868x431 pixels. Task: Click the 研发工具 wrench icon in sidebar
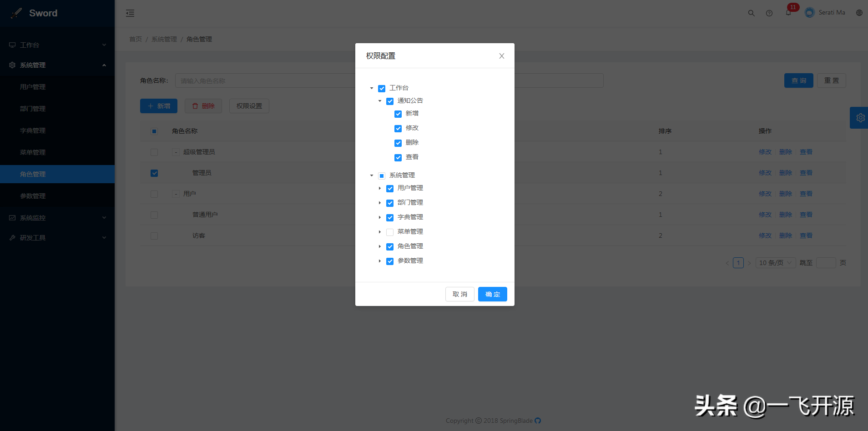pos(12,238)
